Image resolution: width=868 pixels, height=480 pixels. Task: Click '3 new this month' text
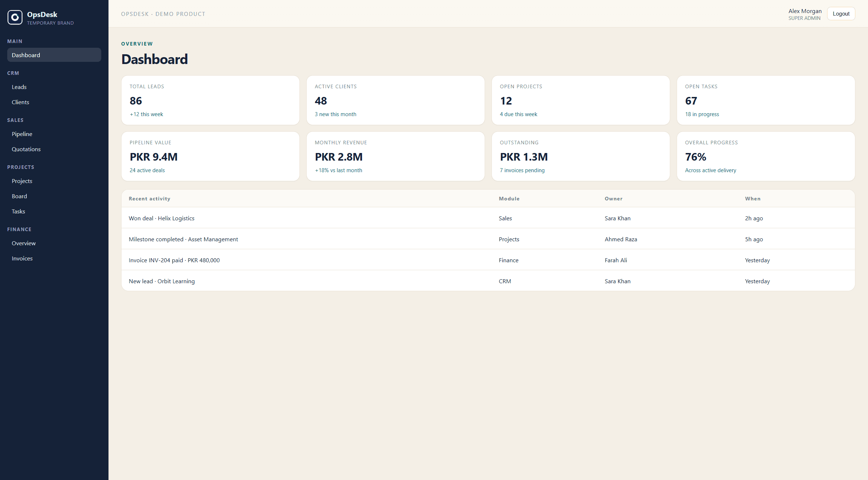(x=336, y=114)
